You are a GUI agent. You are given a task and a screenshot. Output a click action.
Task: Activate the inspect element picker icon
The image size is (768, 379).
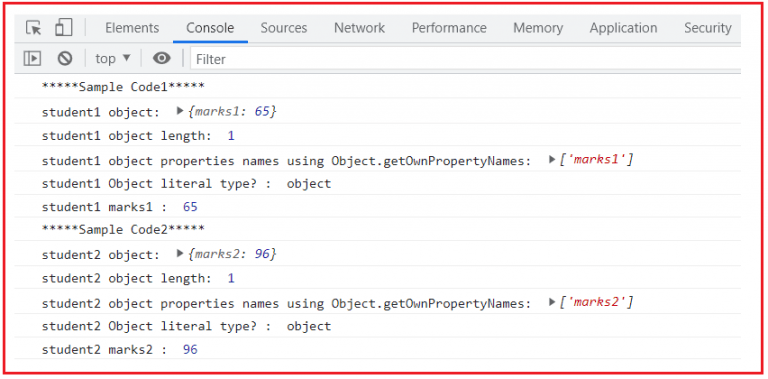coord(34,28)
